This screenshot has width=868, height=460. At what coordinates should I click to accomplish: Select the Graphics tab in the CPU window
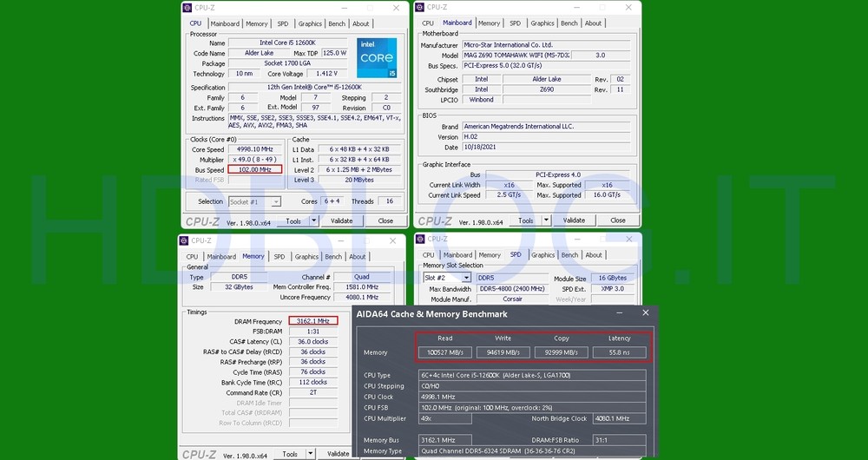(x=310, y=23)
